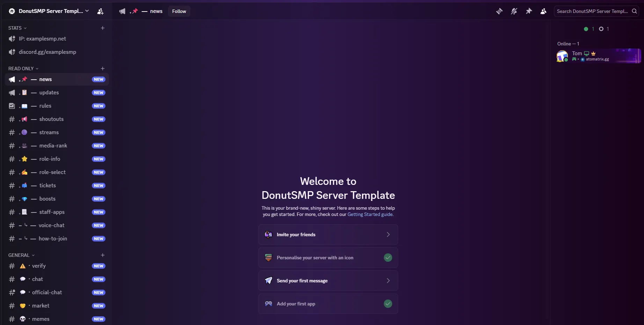Show pinned messages using the pin icon

(x=529, y=11)
